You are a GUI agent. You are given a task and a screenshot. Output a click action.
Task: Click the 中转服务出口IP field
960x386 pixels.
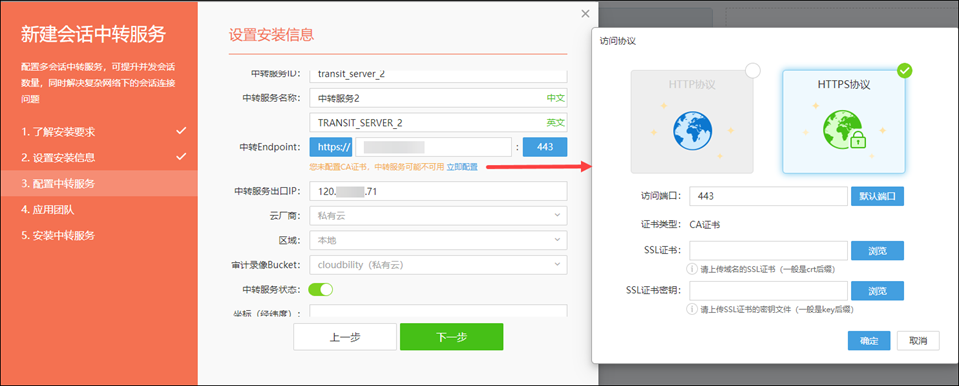tap(438, 191)
